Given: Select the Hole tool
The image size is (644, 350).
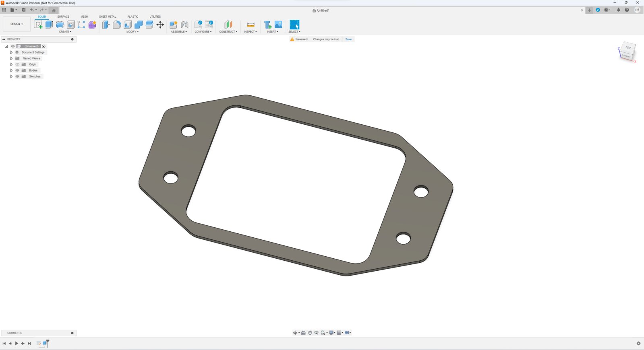Looking at the screenshot, I should (71, 25).
